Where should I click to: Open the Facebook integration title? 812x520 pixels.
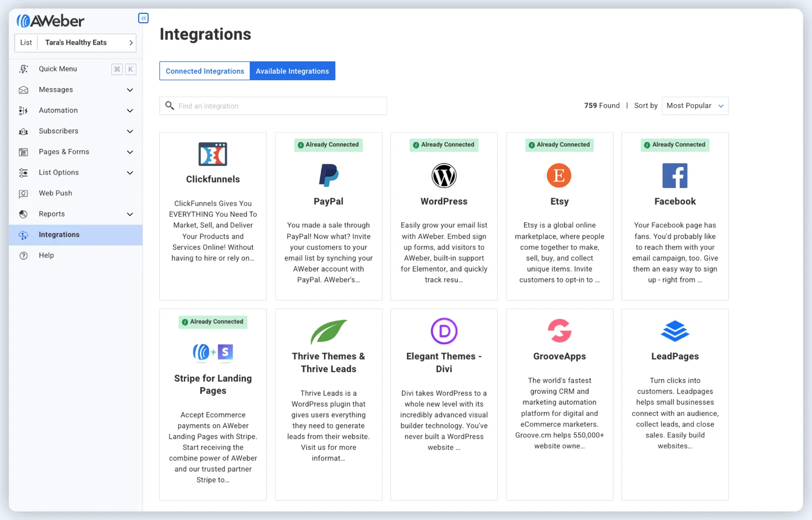675,202
